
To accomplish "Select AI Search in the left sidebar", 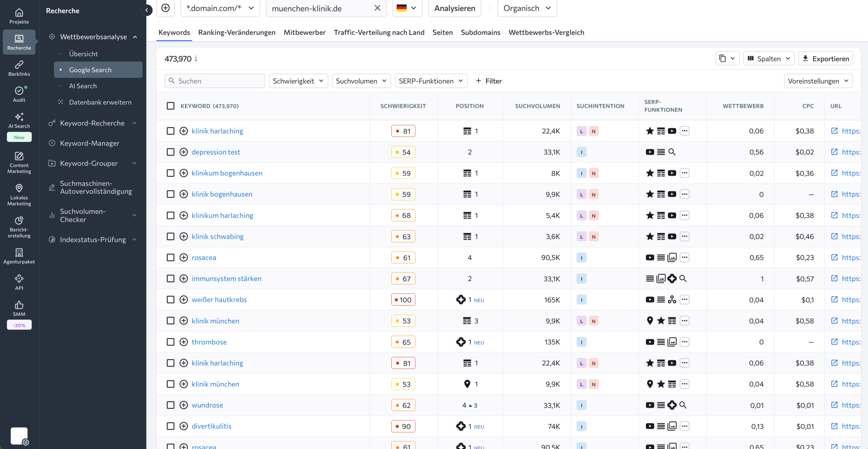I will (83, 86).
